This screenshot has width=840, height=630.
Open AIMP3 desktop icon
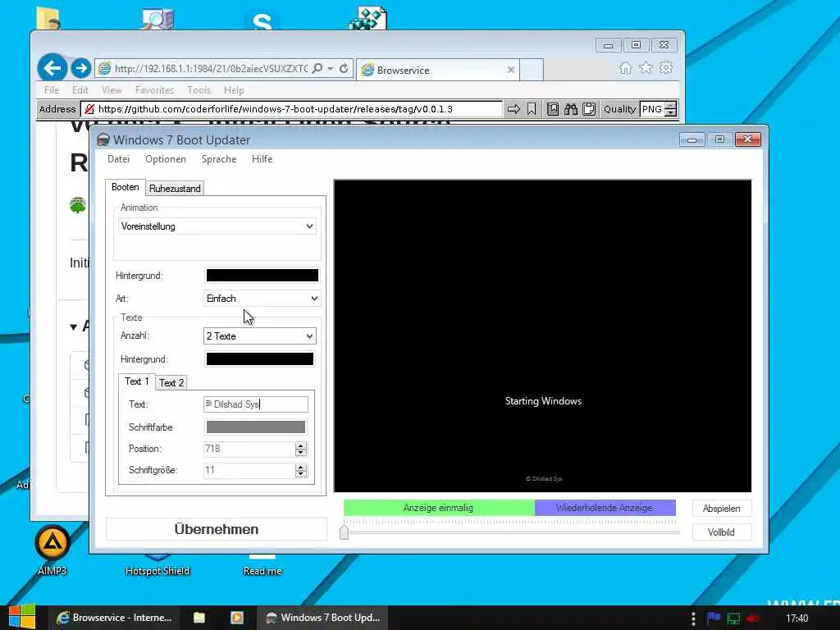click(x=52, y=550)
